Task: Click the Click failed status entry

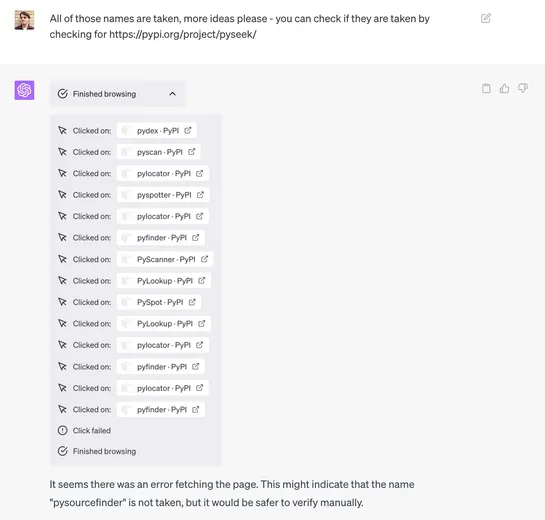Action: pyautogui.click(x=84, y=430)
